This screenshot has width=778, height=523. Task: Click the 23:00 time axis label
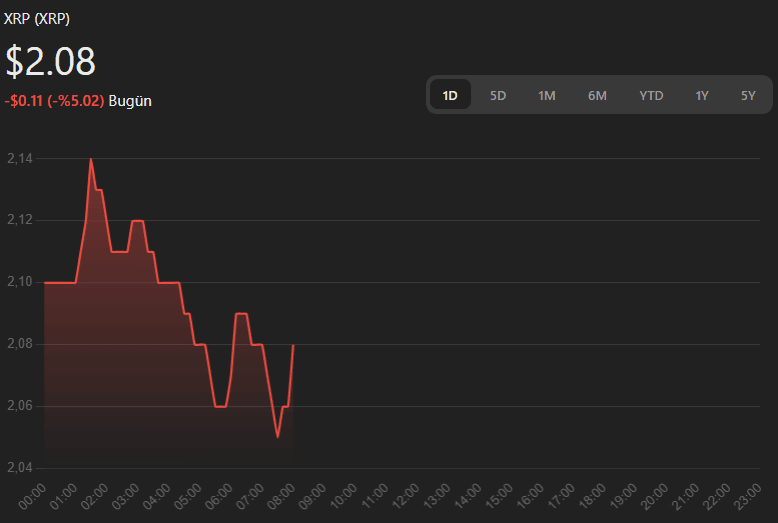click(x=746, y=496)
